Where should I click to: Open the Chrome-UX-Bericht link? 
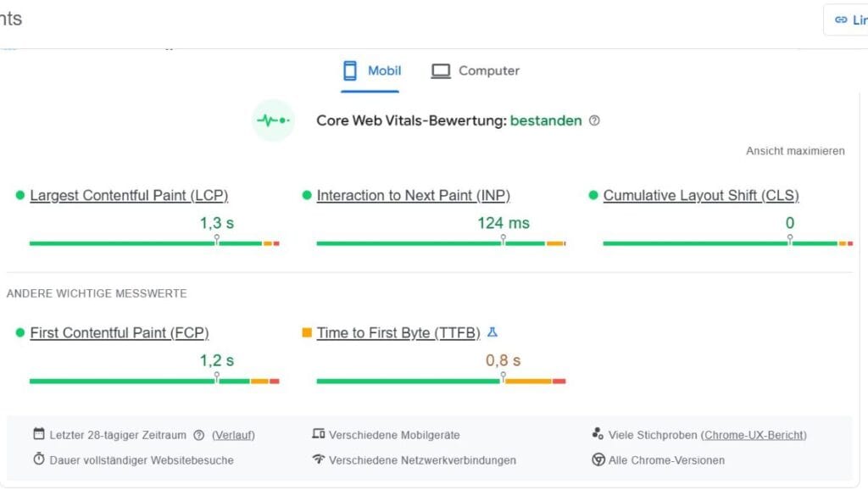pyautogui.click(x=754, y=435)
